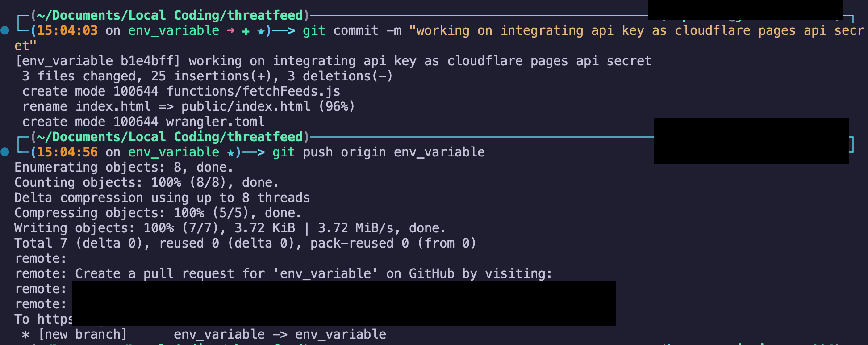Click the wrangler.toml filename

[215, 122]
